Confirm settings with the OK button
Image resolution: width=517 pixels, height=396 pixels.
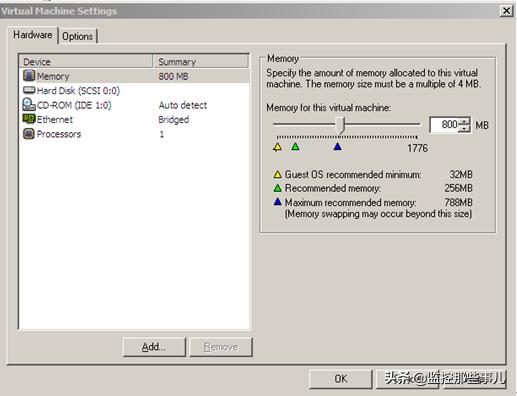point(340,379)
